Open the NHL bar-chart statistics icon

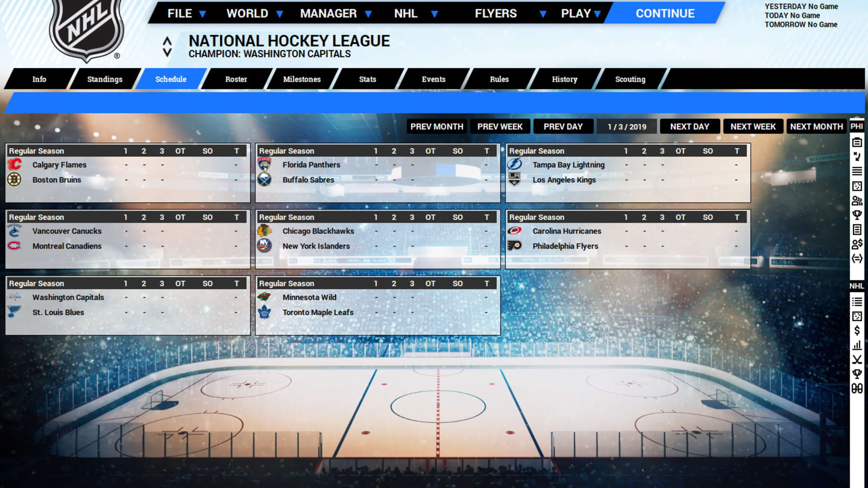[x=857, y=345]
